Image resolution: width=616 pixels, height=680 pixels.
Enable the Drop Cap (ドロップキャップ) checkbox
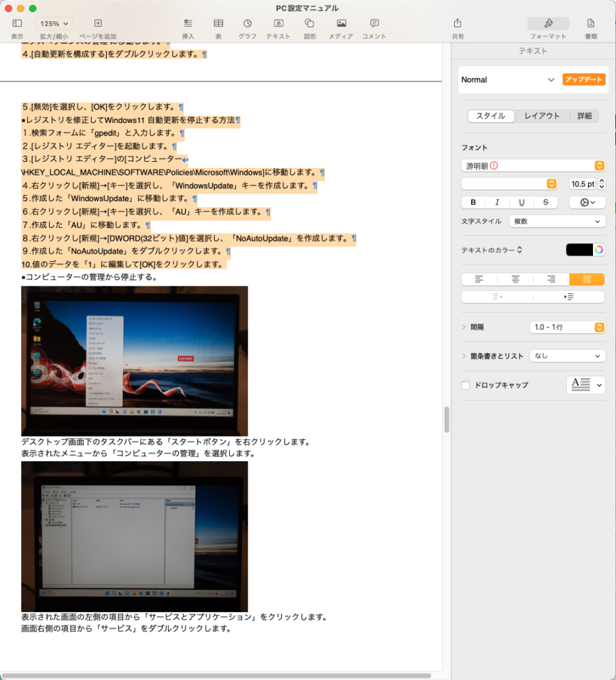tap(466, 386)
